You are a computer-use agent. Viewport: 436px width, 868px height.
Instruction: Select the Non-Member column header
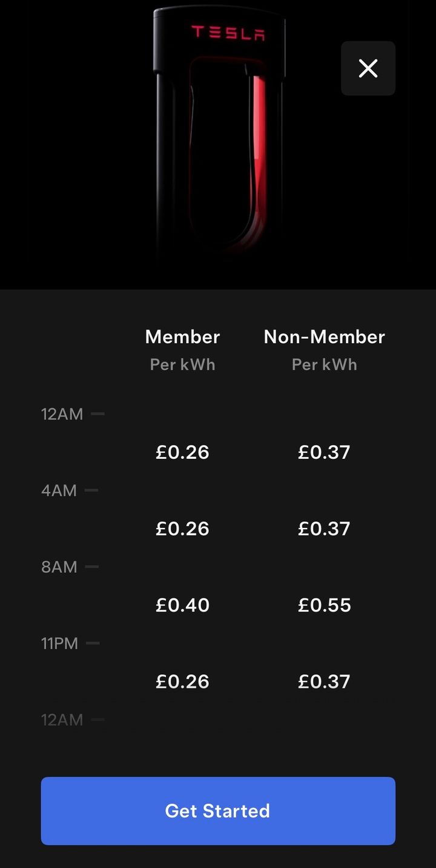[x=324, y=337]
